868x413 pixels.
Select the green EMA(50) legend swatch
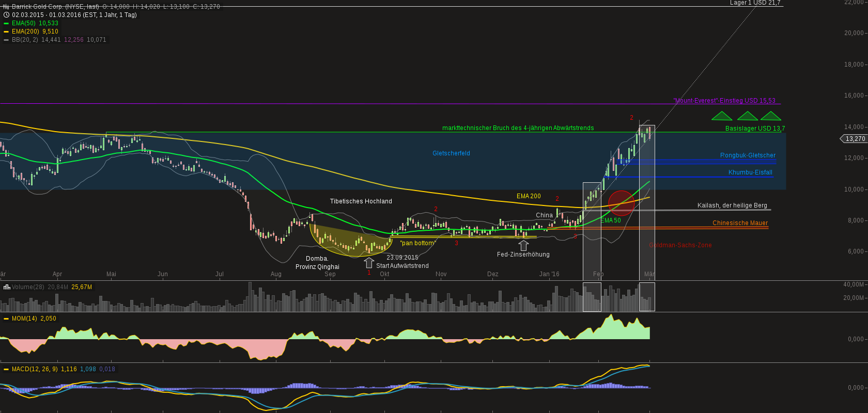click(x=6, y=23)
